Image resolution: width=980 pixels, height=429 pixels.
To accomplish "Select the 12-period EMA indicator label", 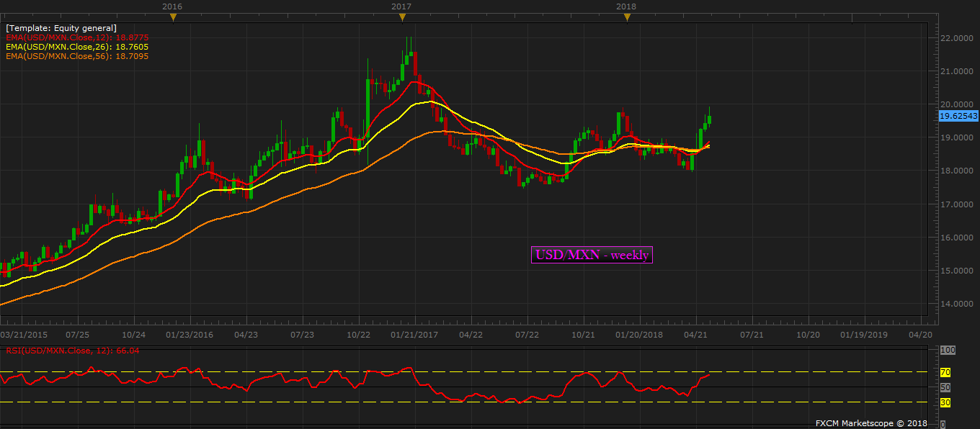I will click(x=77, y=37).
